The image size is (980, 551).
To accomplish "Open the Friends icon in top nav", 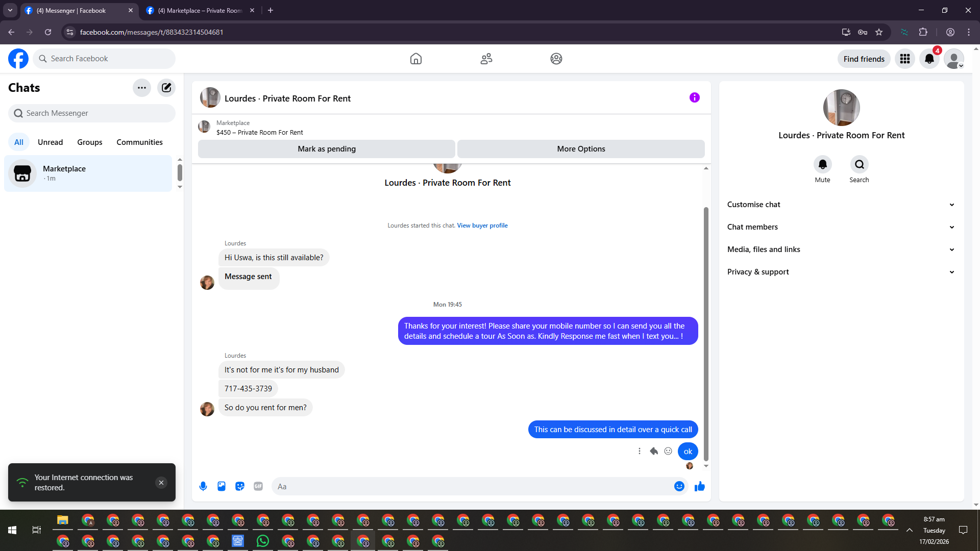I will pos(486,59).
